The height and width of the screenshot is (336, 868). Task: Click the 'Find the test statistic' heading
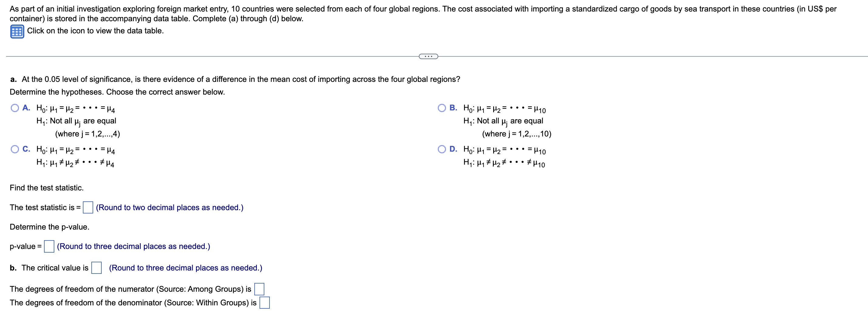coord(47,188)
